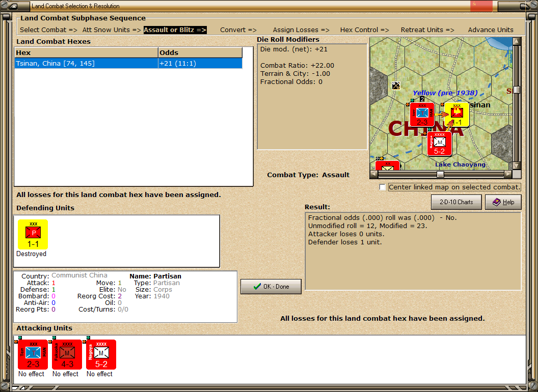Click map horizontal scrollbar right arrow
This screenshot has height=392, width=538.
click(508, 174)
